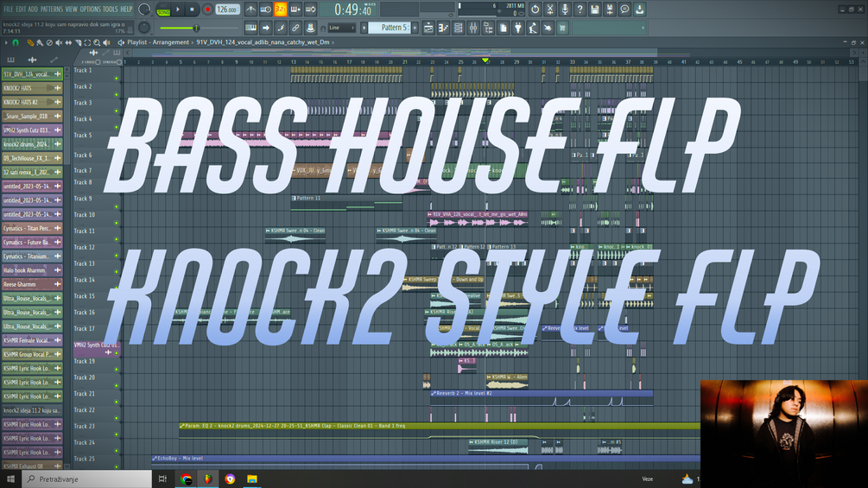This screenshot has height=488, width=868.
Task: Click the multilink to controllers icon
Action: click(295, 28)
